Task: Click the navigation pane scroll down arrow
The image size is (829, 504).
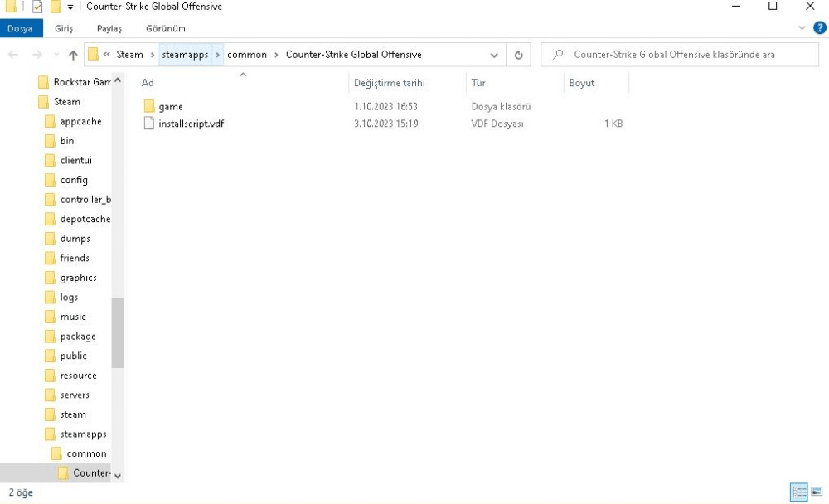Action: pyautogui.click(x=117, y=476)
